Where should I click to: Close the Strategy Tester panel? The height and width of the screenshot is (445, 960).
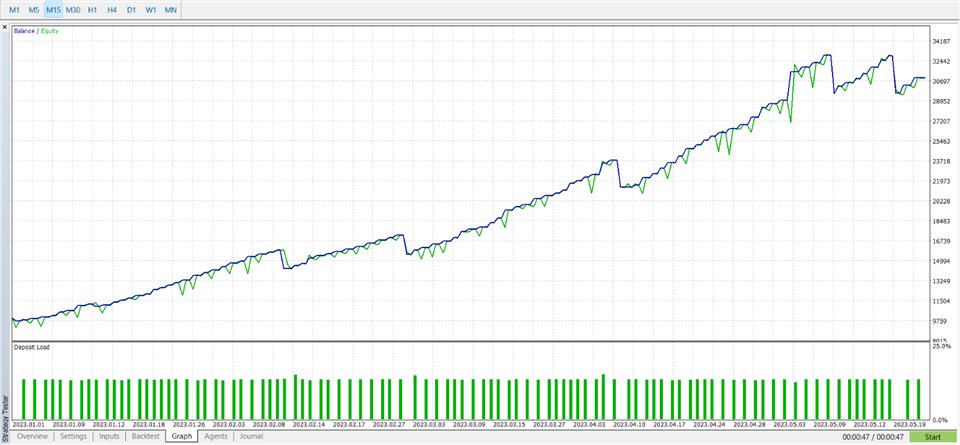tap(5, 27)
